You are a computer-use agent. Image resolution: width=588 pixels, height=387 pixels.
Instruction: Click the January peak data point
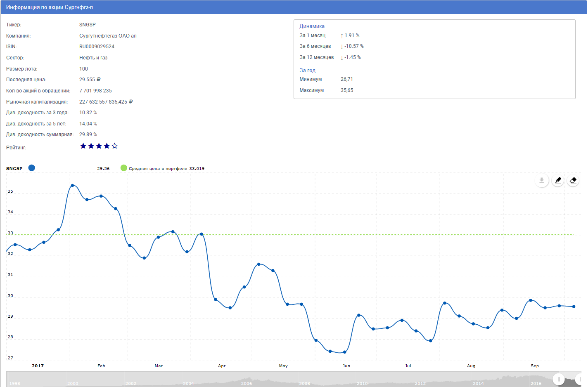72,186
